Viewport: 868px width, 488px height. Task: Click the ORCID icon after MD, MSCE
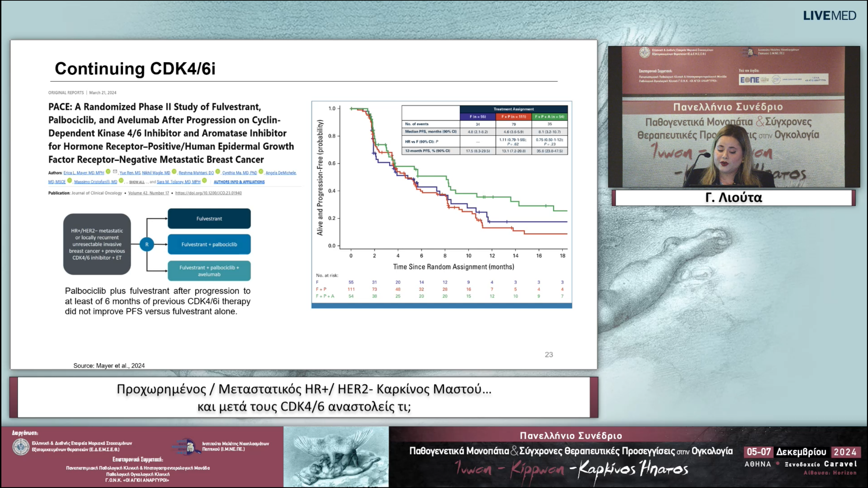[x=70, y=181]
